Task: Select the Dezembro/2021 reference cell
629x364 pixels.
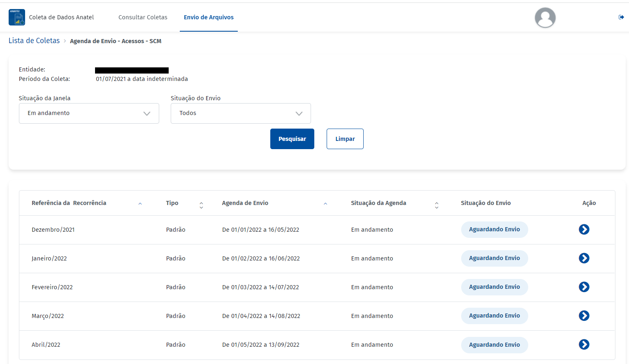Action: pos(53,230)
